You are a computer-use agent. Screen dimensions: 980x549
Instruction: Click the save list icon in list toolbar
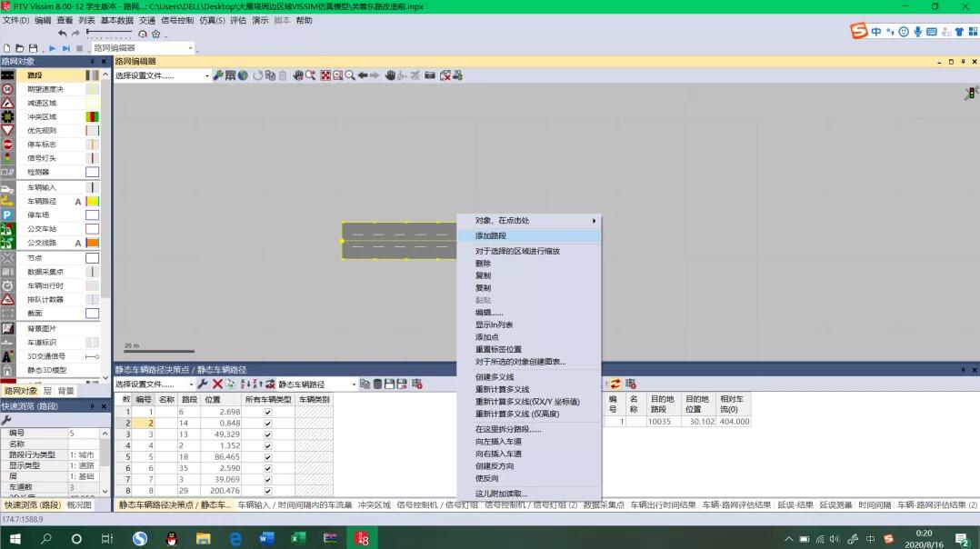(x=389, y=384)
